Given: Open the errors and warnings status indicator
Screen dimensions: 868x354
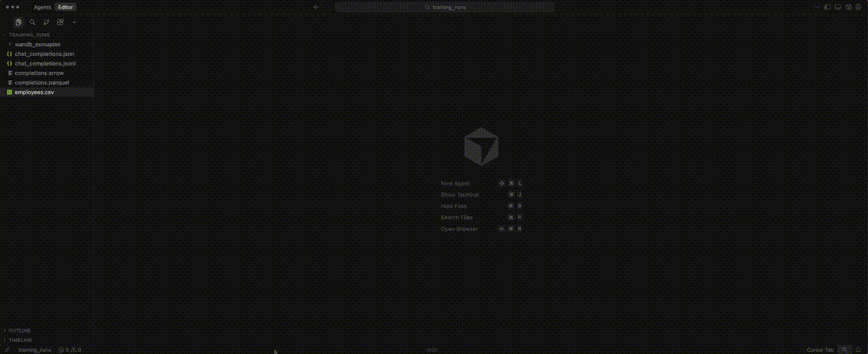Looking at the screenshot, I should click(69, 350).
